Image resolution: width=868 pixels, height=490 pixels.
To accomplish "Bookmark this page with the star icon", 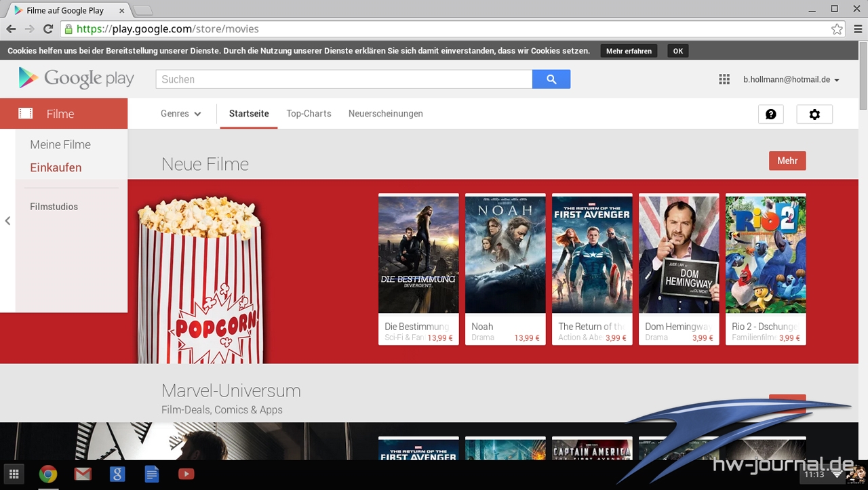I will (837, 29).
